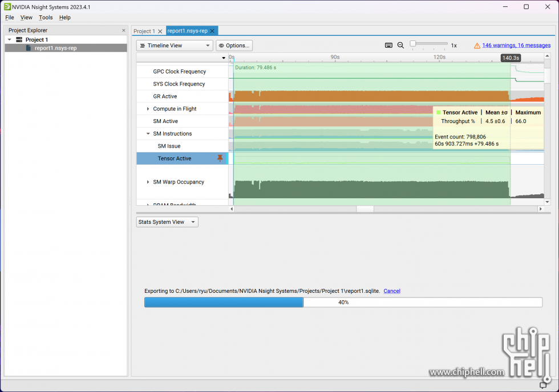The image size is (559, 392).
Task: Click the report1.nsys-rep file icon in explorer
Action: coord(29,48)
